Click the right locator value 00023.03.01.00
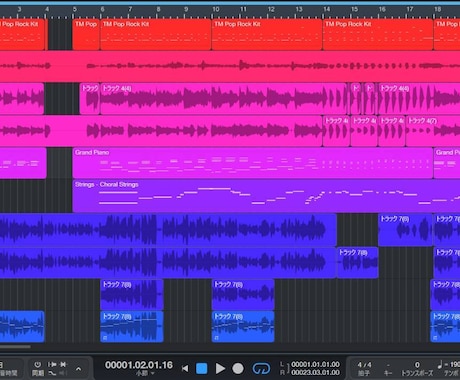The height and width of the screenshot is (380, 460). (315, 372)
